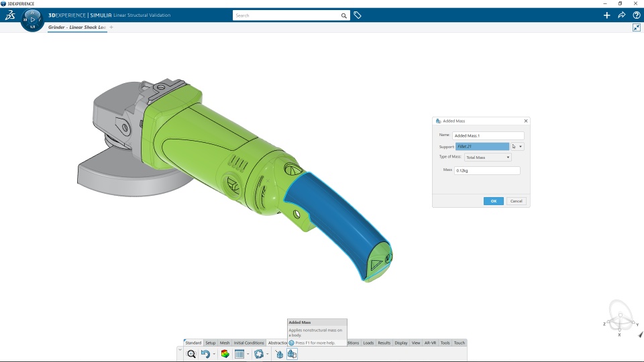Click the colored simulation model icon
Viewport: 644px width, 362px height.
coord(225,354)
